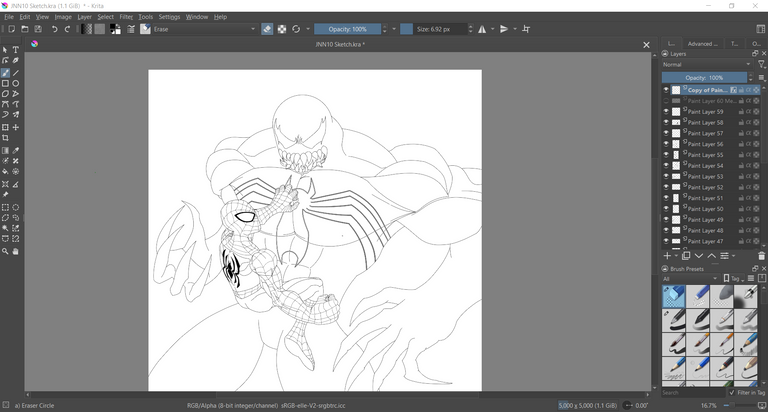Open the Window menu
This screenshot has height=412, width=768.
click(x=197, y=17)
